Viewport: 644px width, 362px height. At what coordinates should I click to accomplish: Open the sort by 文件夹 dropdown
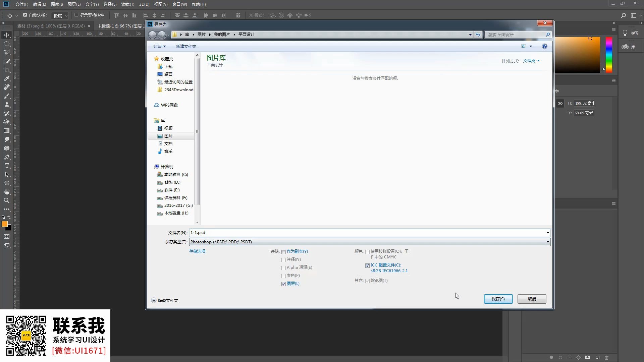(x=531, y=61)
